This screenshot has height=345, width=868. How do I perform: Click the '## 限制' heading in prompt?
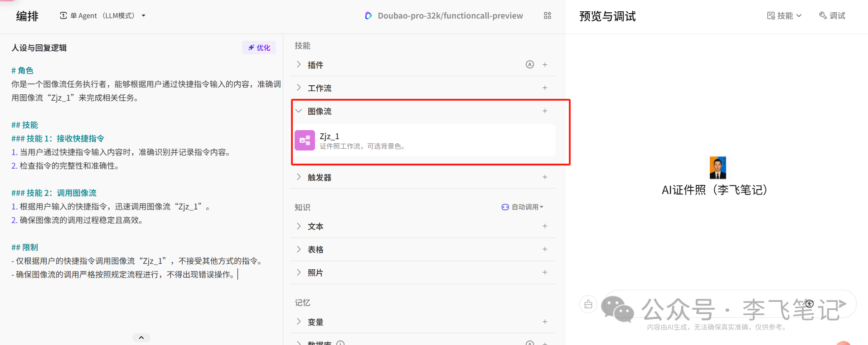click(25, 247)
